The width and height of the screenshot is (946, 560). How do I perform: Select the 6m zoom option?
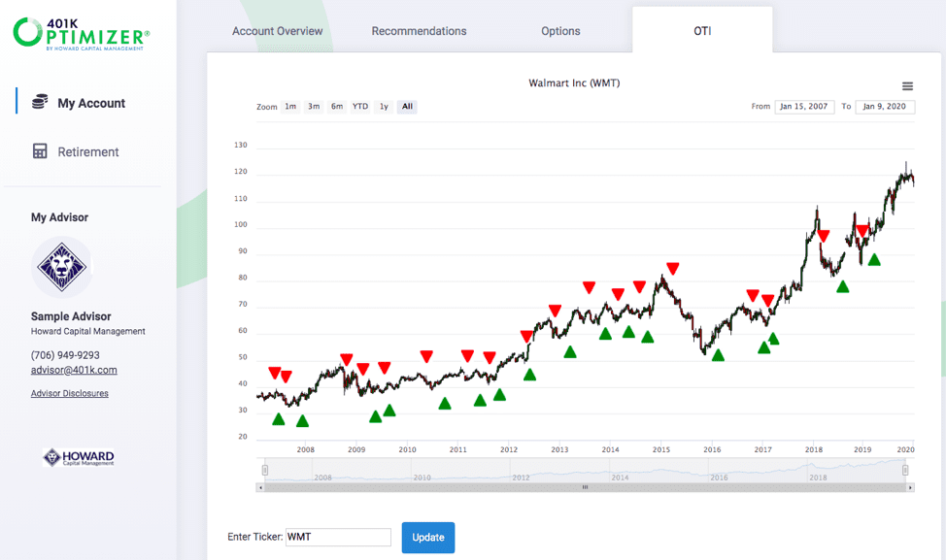[336, 107]
